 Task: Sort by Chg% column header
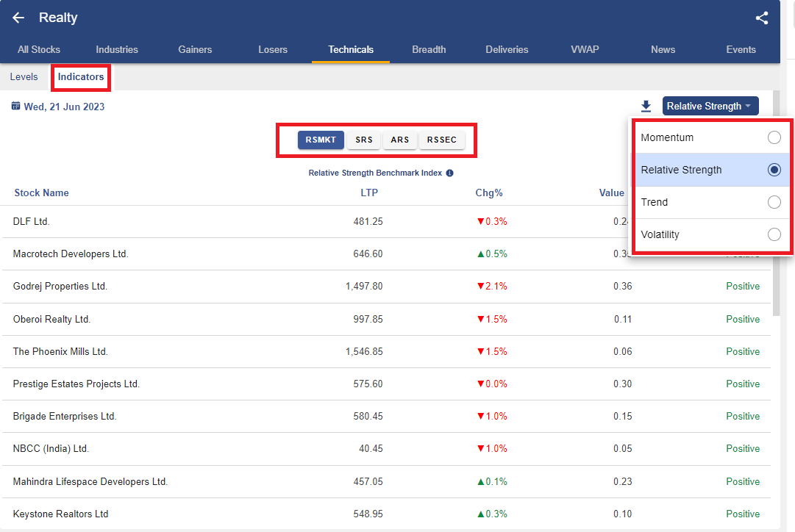point(489,193)
